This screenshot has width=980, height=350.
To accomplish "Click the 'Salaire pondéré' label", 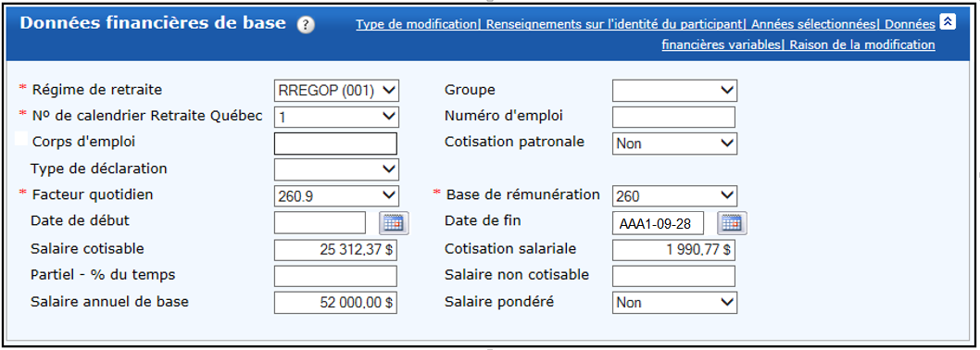I will tap(499, 302).
